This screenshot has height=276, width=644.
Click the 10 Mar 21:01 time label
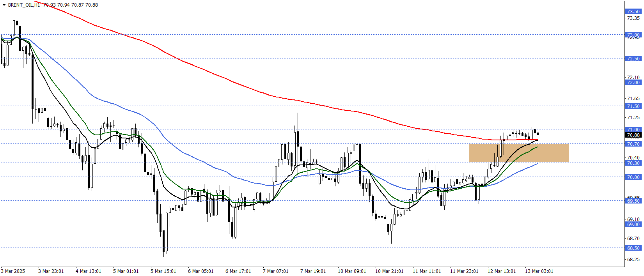point(389,271)
